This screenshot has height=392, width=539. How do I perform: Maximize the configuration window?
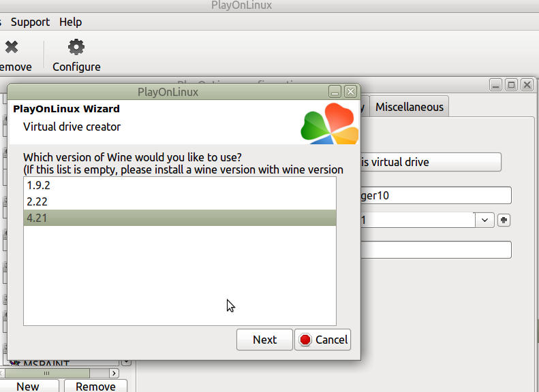tap(511, 84)
